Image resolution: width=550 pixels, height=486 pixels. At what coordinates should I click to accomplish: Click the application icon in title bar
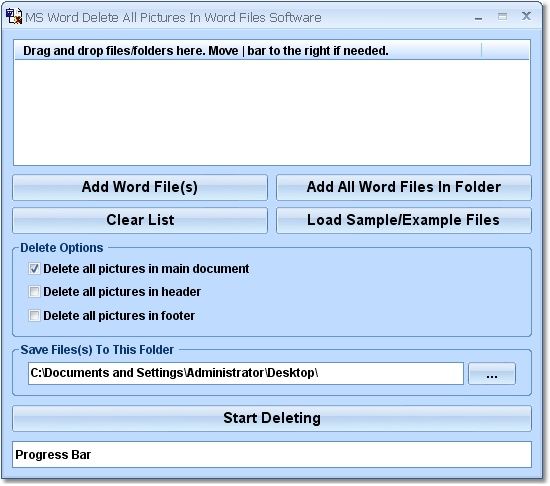[14, 16]
